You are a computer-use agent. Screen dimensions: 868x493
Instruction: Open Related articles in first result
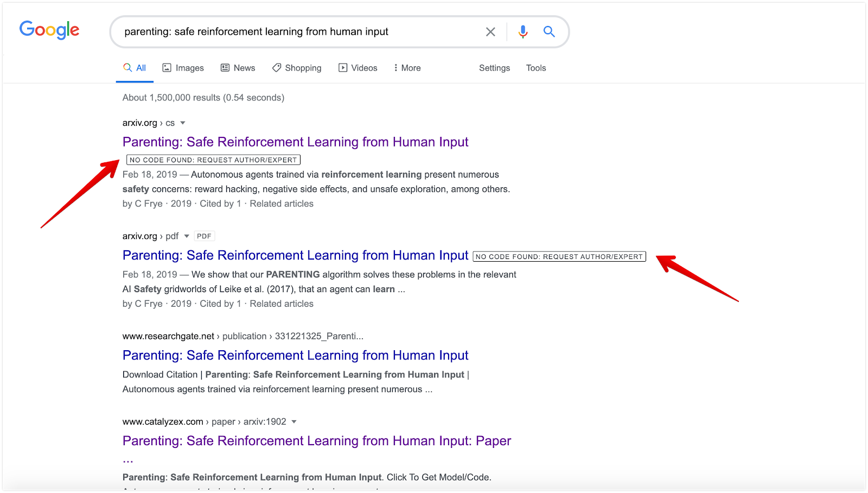[282, 204]
